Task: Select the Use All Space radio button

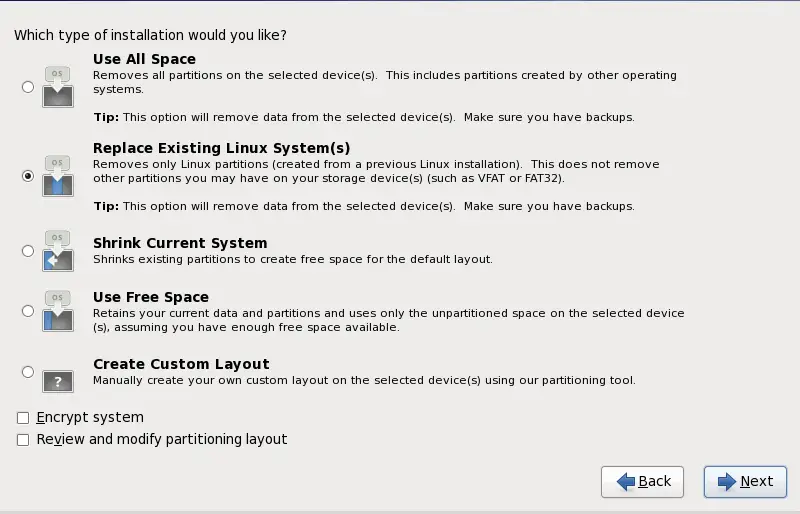Action: [28, 87]
